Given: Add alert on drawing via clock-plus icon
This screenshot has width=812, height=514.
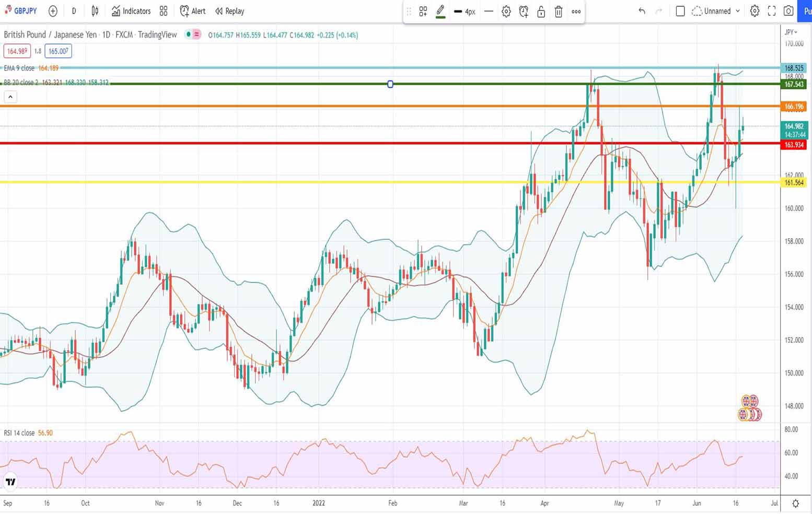Looking at the screenshot, I should 524,11.
